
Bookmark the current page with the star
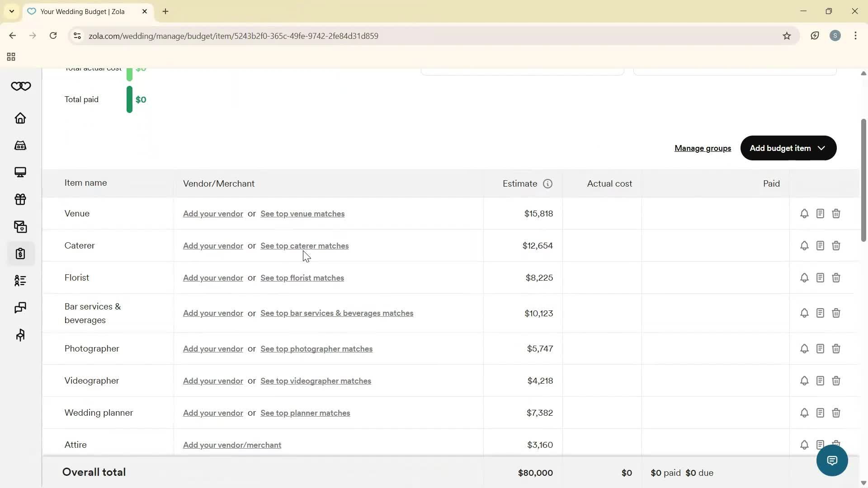point(787,36)
